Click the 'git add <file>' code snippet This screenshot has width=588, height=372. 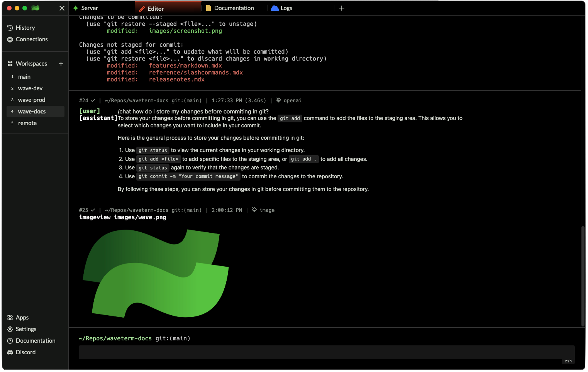(159, 159)
